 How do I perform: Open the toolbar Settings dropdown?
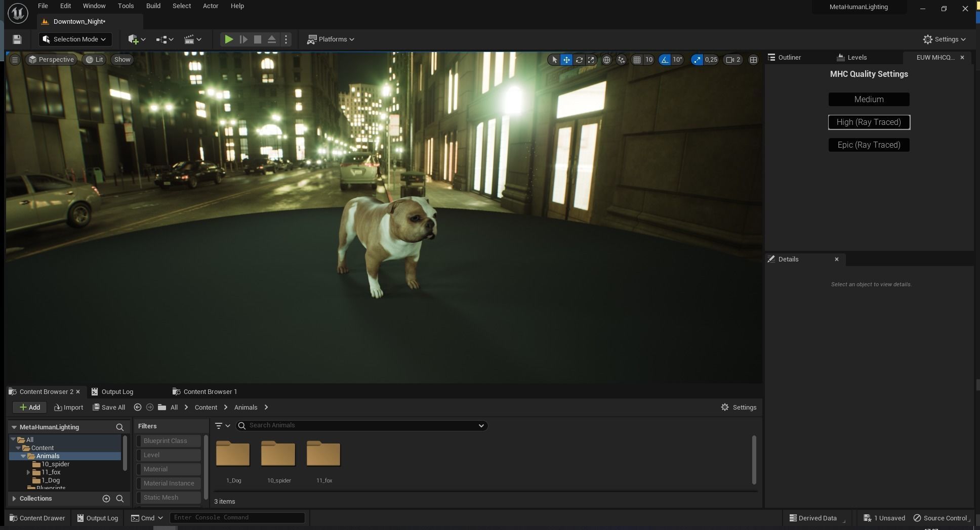click(x=945, y=39)
